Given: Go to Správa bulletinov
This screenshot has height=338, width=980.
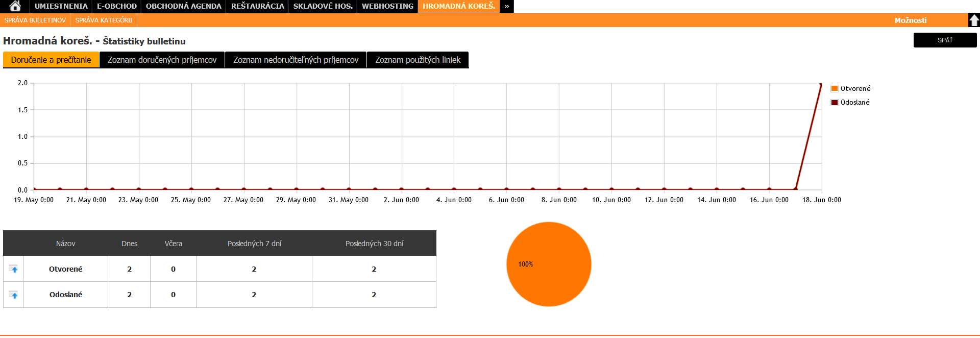Looking at the screenshot, I should (x=35, y=20).
